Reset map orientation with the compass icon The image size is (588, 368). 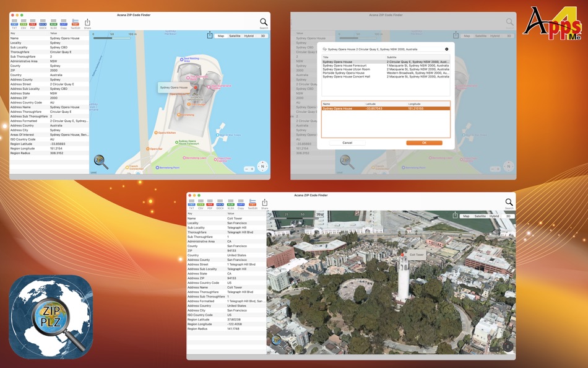point(262,166)
